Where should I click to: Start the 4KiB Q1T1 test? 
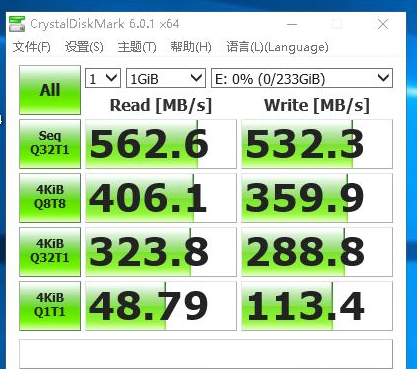pyautogui.click(x=50, y=306)
